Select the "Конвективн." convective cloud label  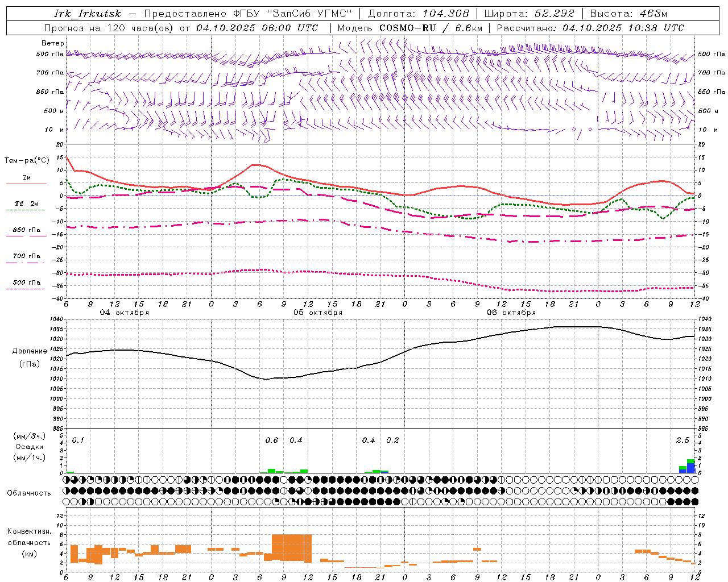pos(30,531)
